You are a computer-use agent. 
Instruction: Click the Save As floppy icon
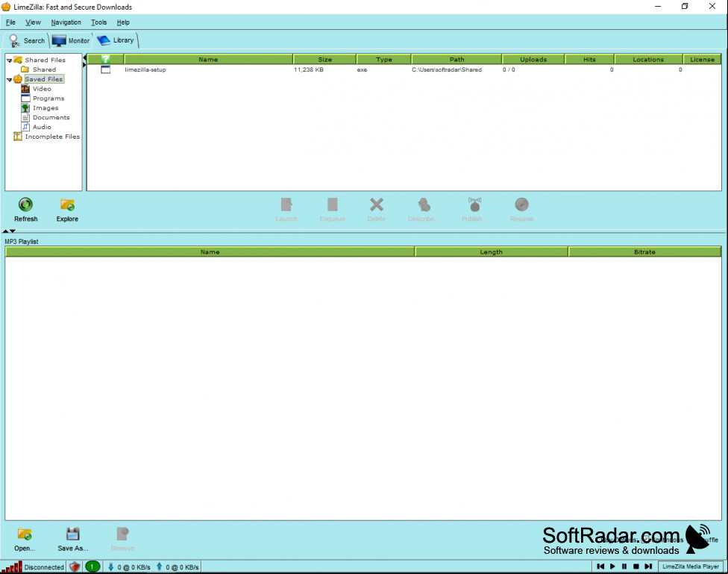73,534
